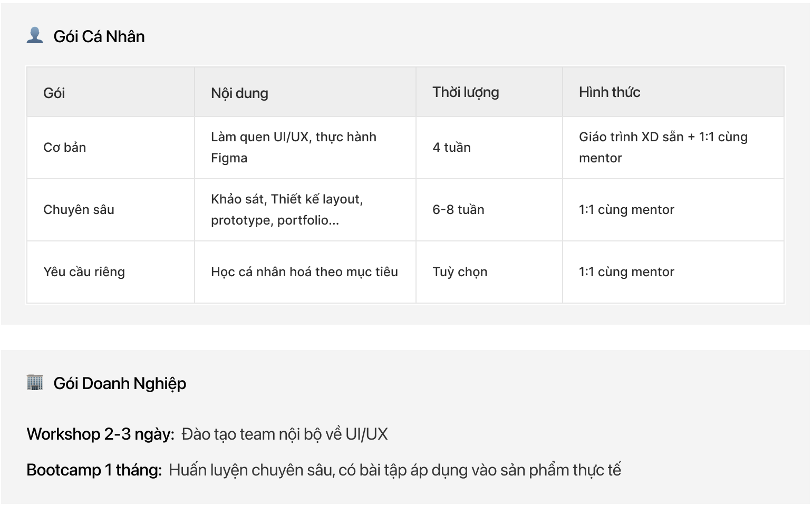Image resolution: width=812 pixels, height=505 pixels.
Task: Click the Nội dung column header
Action: tap(305, 92)
